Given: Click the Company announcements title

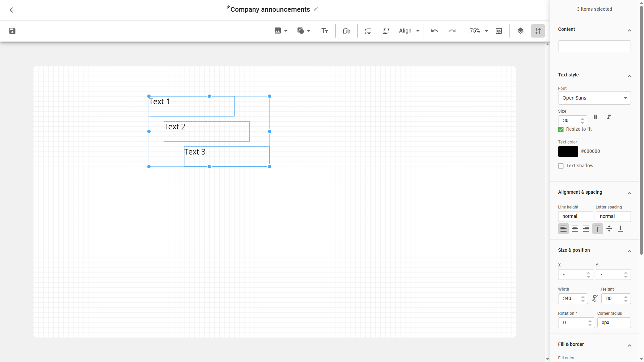Looking at the screenshot, I should [x=270, y=9].
